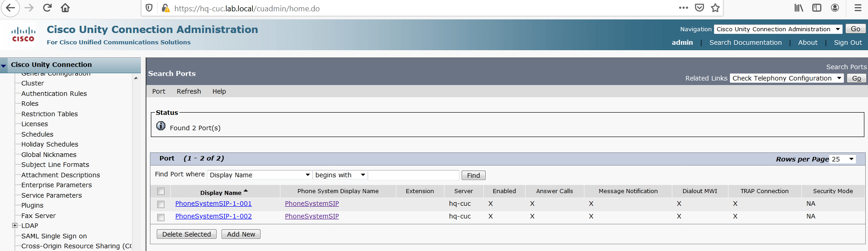Toggle browser sidebar icon

coord(817,8)
